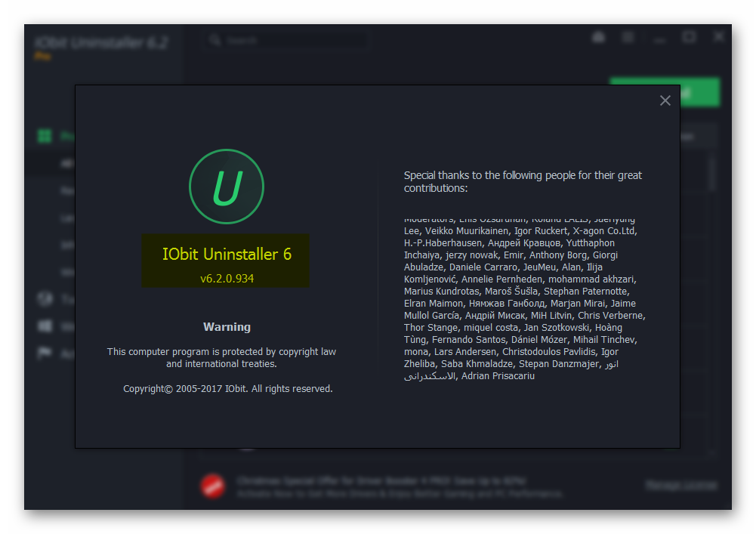The image size is (756, 534).
Task: Click the version number "v6.2.0.934"
Action: click(x=227, y=279)
